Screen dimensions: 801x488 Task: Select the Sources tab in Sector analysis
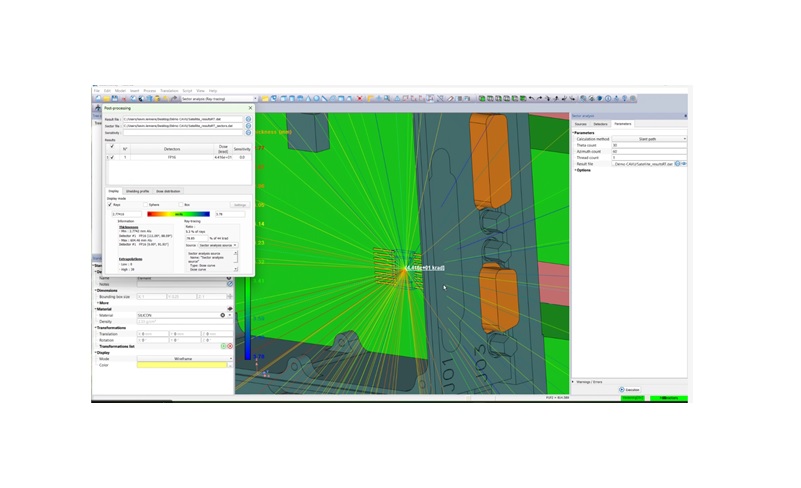(x=581, y=124)
